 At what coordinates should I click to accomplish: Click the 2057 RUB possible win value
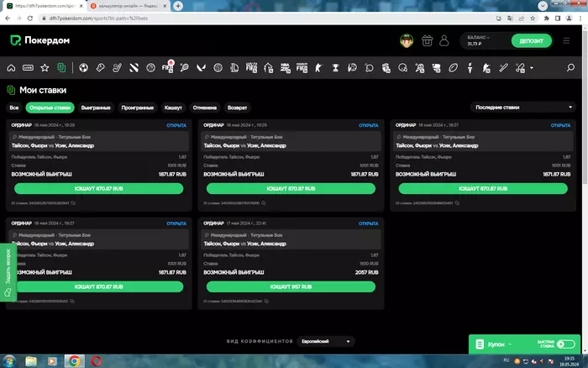pyautogui.click(x=366, y=272)
